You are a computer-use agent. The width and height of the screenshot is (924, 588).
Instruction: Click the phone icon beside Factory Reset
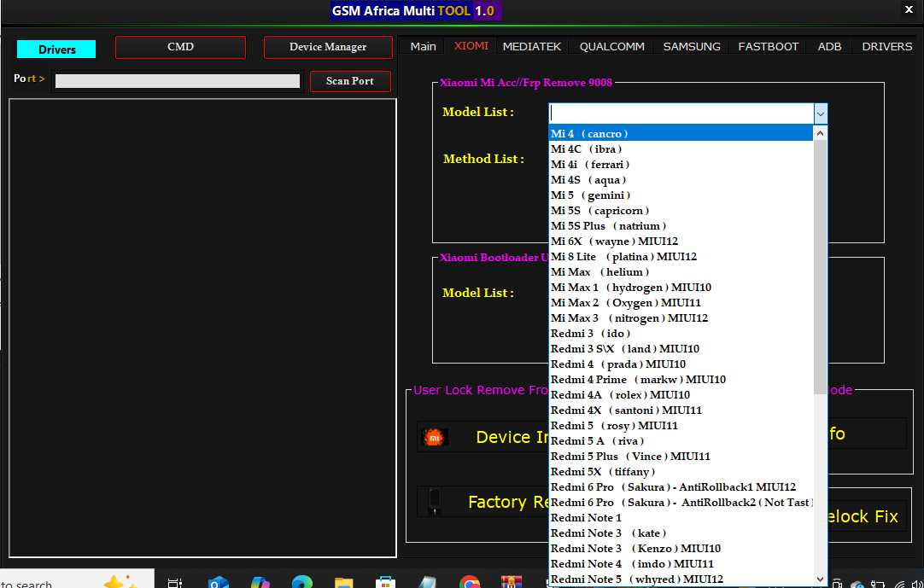point(434,501)
